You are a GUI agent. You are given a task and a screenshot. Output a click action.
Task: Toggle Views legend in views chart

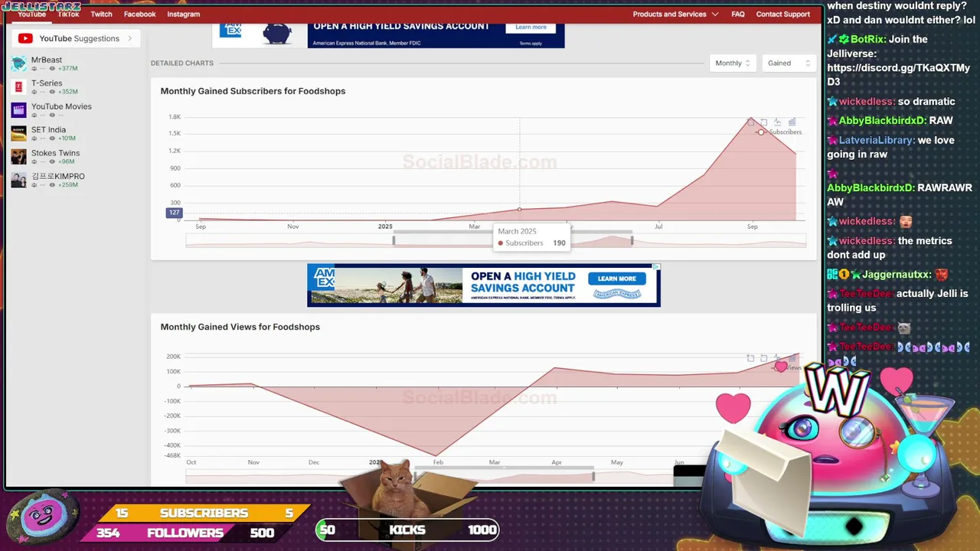[x=786, y=368]
